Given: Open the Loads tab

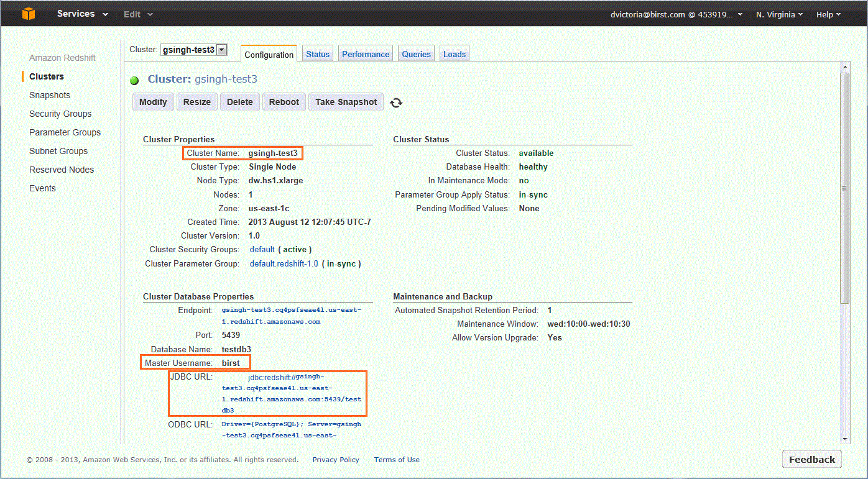Looking at the screenshot, I should click(455, 54).
